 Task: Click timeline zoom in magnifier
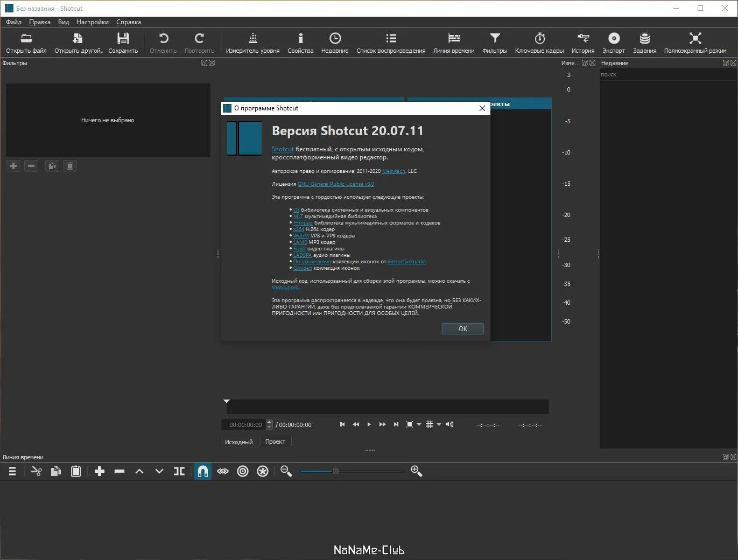[x=416, y=471]
